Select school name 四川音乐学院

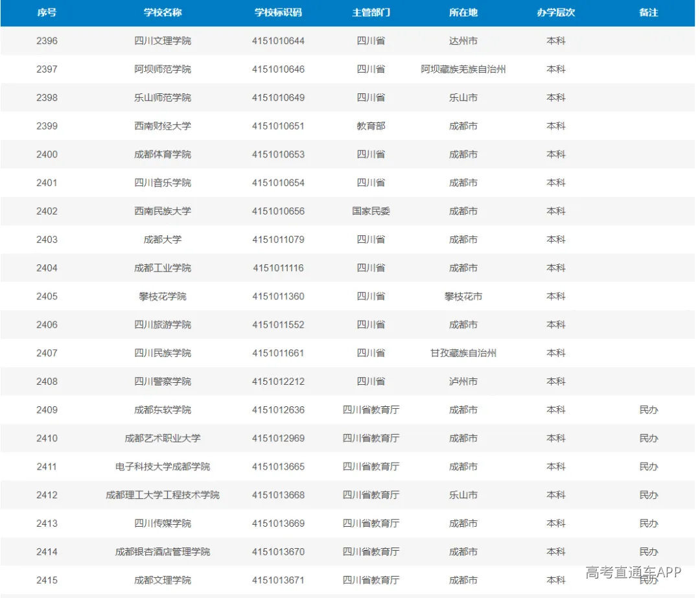pos(163,183)
